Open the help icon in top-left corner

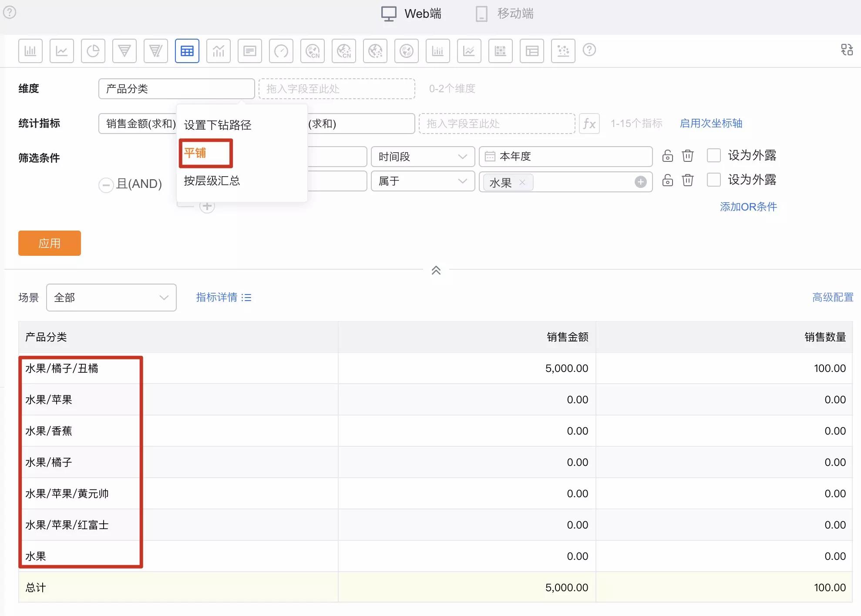tap(10, 12)
